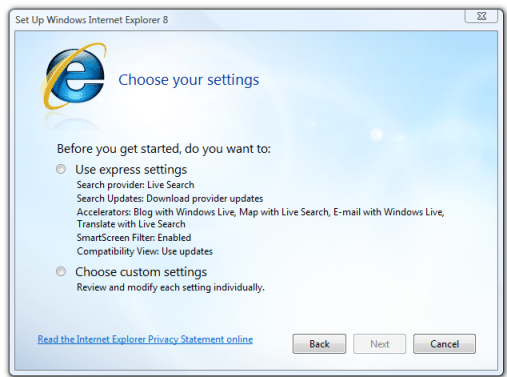
Task: Cancel the Internet Explorer 8 setup
Action: pos(444,344)
